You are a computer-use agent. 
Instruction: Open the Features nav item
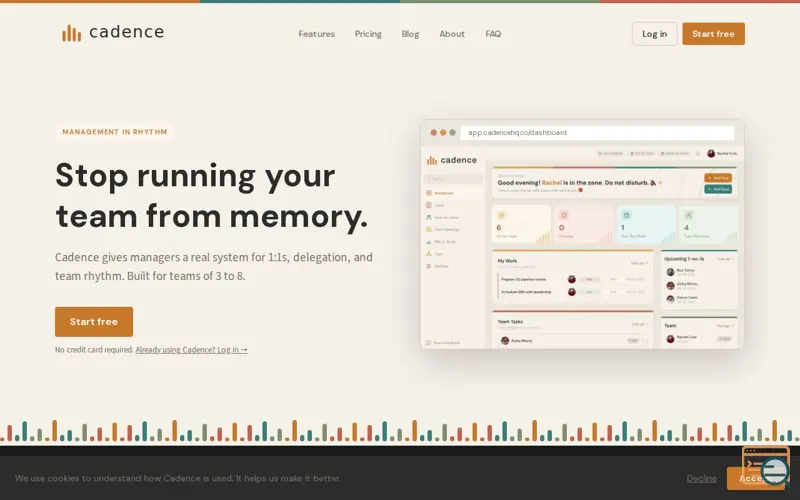click(316, 34)
